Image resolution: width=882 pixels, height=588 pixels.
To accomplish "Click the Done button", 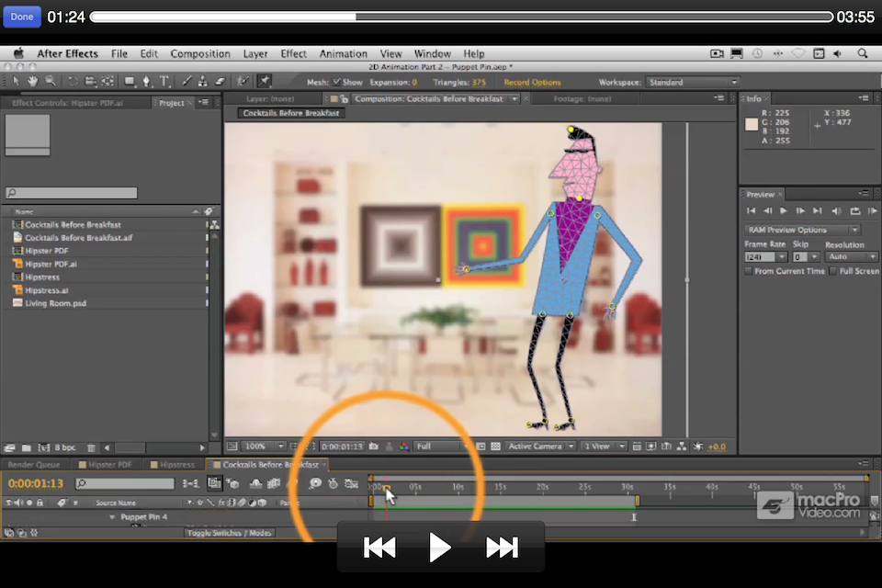I will pos(20,16).
